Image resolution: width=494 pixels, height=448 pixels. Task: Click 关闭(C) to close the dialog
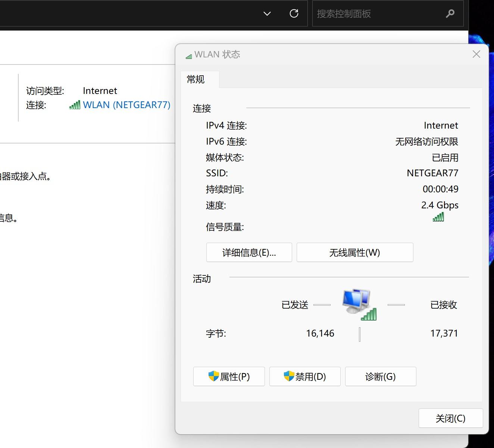point(451,418)
